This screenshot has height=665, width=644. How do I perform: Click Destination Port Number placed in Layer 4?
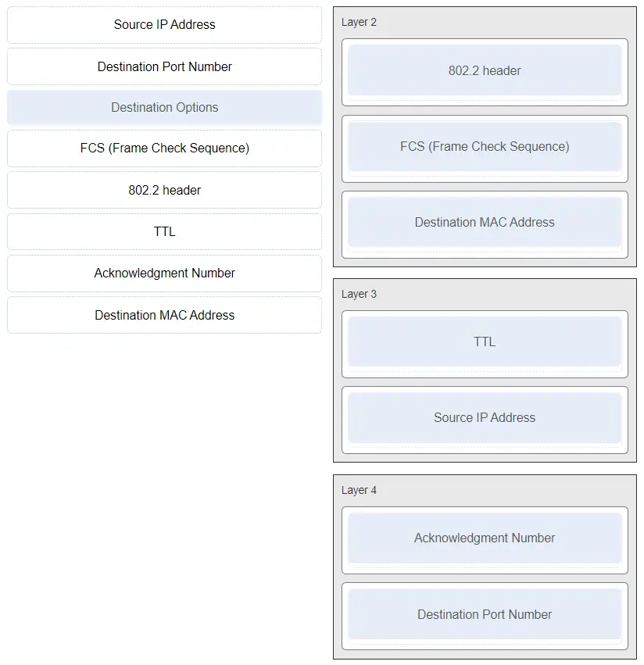tap(485, 615)
